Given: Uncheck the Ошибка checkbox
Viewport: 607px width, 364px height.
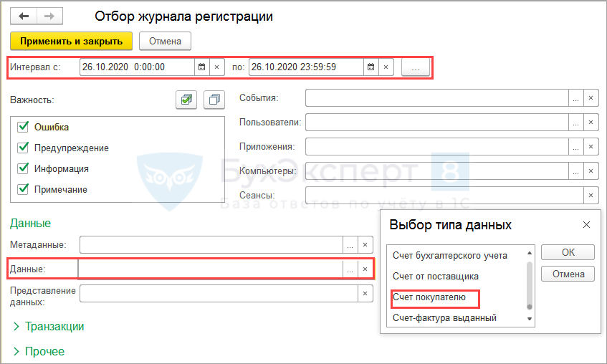Looking at the screenshot, I should [x=22, y=127].
